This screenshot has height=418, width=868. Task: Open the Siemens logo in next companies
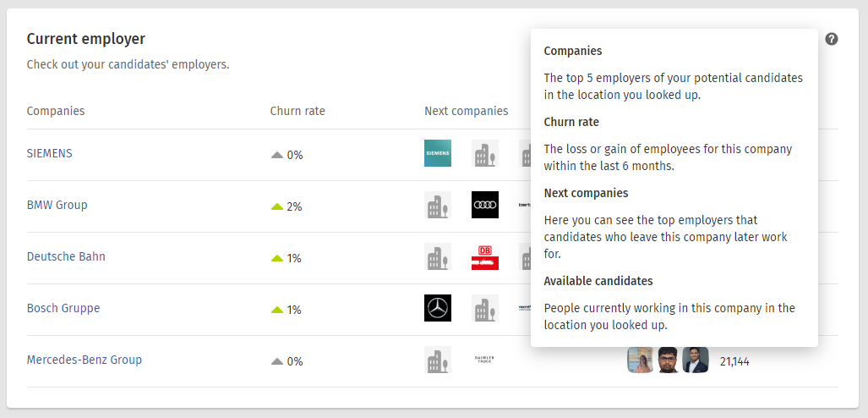click(x=438, y=153)
